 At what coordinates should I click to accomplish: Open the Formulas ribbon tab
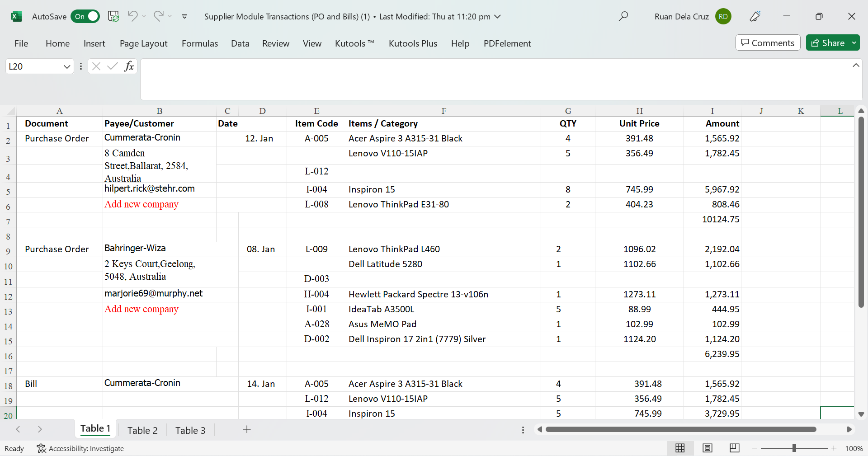click(199, 43)
